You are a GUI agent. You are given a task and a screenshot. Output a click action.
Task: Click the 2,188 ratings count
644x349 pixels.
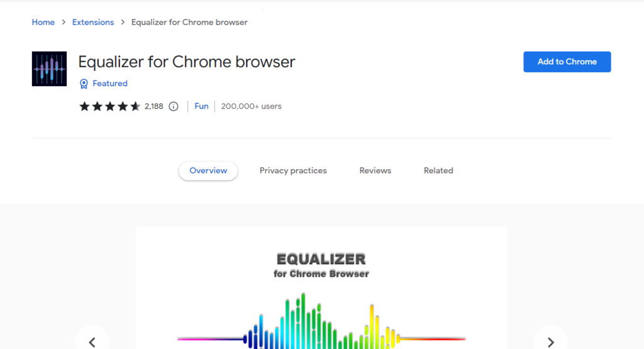tap(153, 106)
